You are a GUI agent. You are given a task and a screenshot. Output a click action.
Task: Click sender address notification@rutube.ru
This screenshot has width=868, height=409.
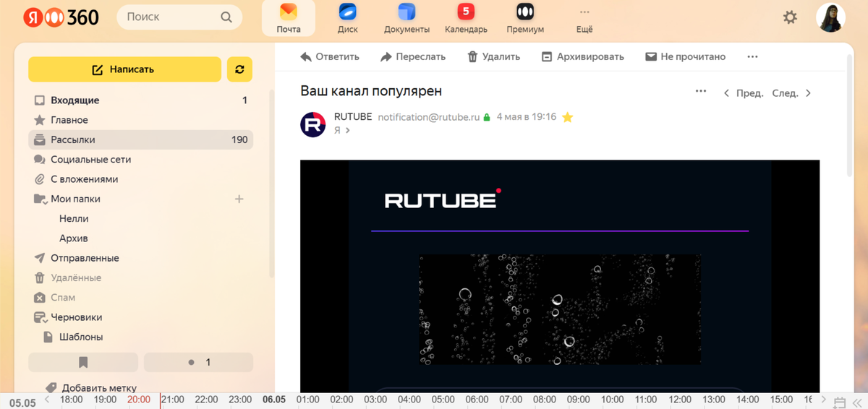point(429,117)
